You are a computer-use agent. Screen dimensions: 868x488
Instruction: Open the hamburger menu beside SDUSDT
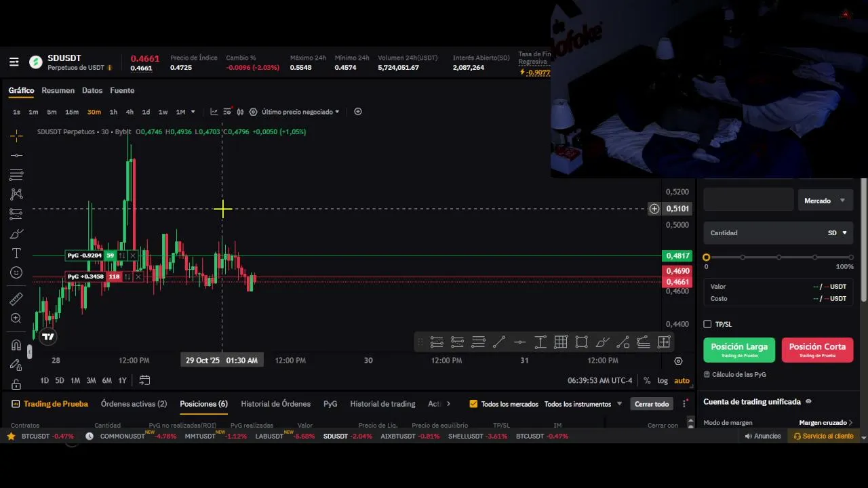point(14,62)
